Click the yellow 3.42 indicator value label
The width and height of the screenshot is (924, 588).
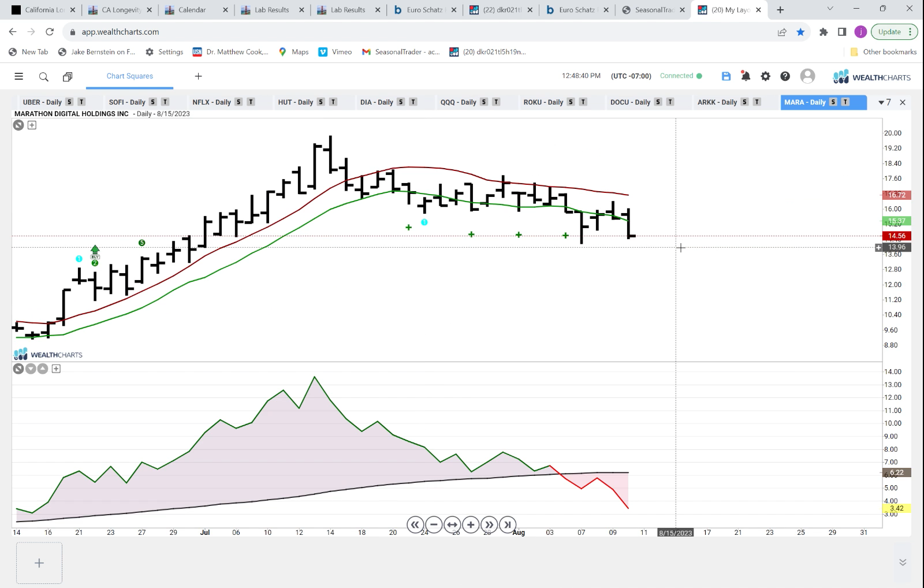(897, 508)
